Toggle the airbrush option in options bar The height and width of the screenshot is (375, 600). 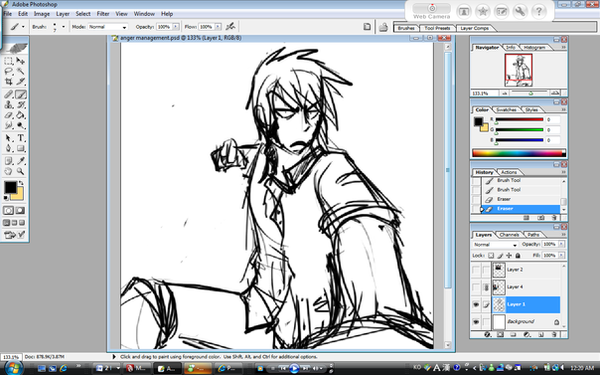(x=230, y=26)
